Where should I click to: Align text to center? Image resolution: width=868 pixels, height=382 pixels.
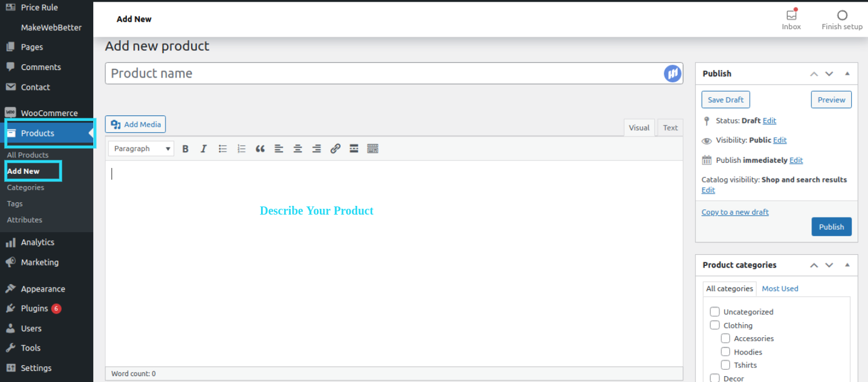tap(298, 148)
